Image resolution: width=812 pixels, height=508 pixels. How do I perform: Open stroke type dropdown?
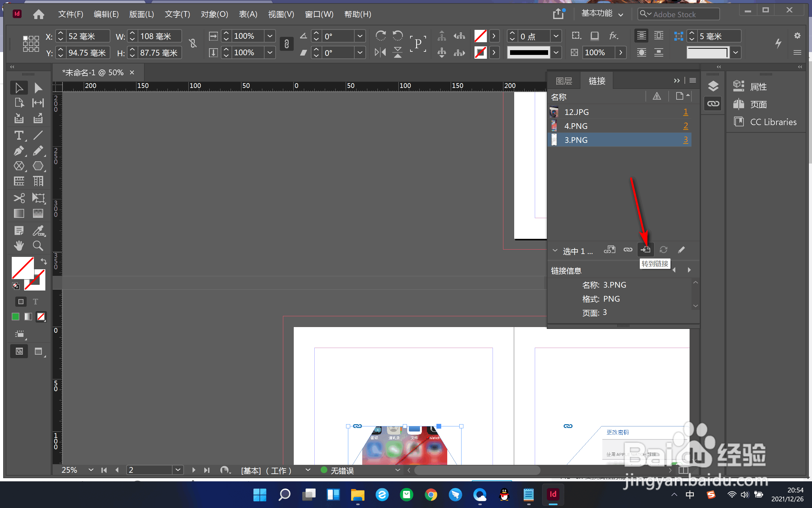(x=556, y=52)
